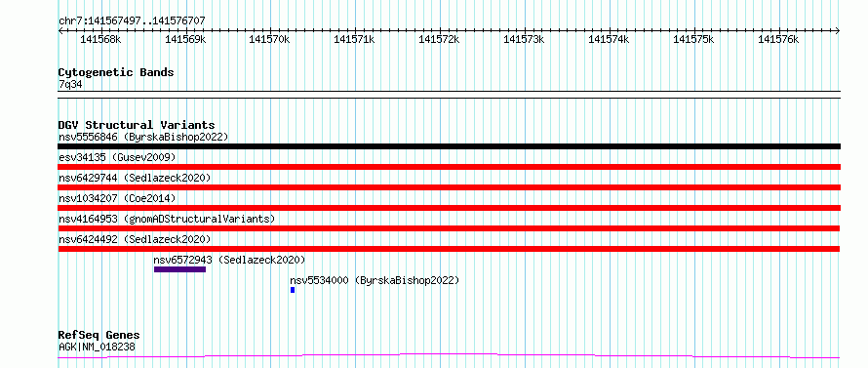Click the small blue nsv5534000 marker
Screen dimensions: 868x368
293,290
